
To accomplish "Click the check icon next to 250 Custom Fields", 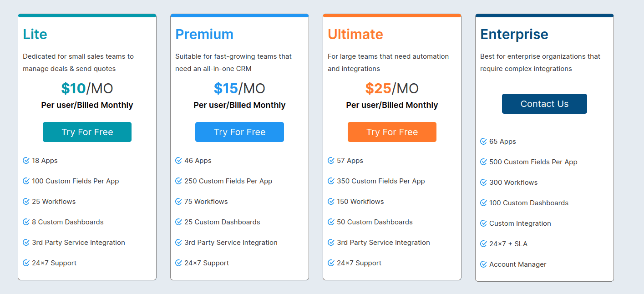I will (x=179, y=181).
